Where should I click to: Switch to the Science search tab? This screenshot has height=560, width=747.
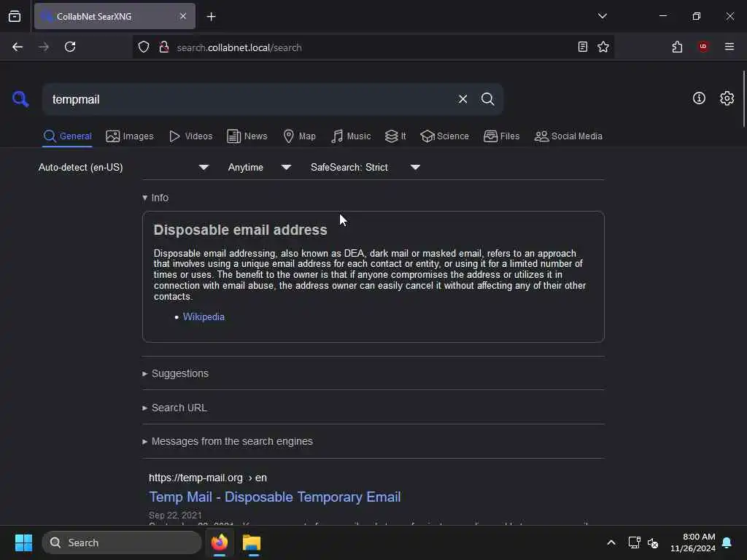444,136
